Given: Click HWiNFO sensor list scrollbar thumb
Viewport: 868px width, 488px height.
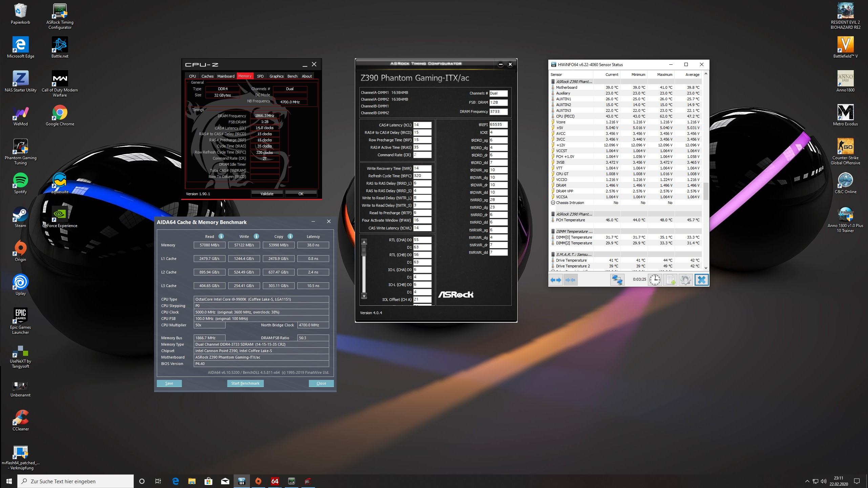Looking at the screenshot, I should [706, 191].
